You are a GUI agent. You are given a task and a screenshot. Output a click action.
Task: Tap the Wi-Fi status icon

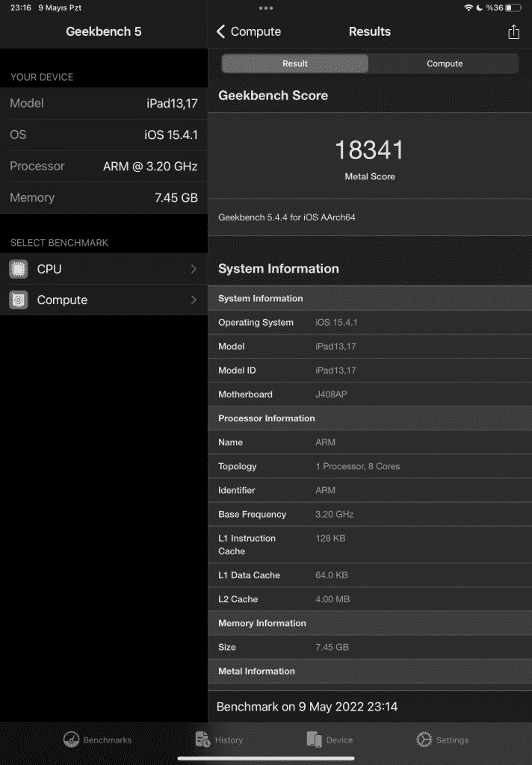click(x=468, y=7)
